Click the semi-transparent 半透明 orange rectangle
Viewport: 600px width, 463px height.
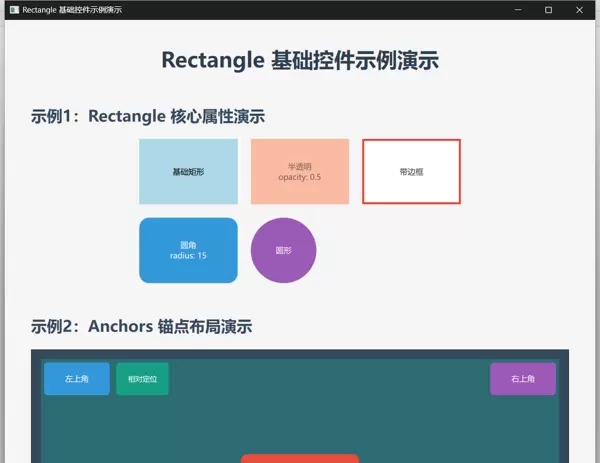tap(299, 172)
